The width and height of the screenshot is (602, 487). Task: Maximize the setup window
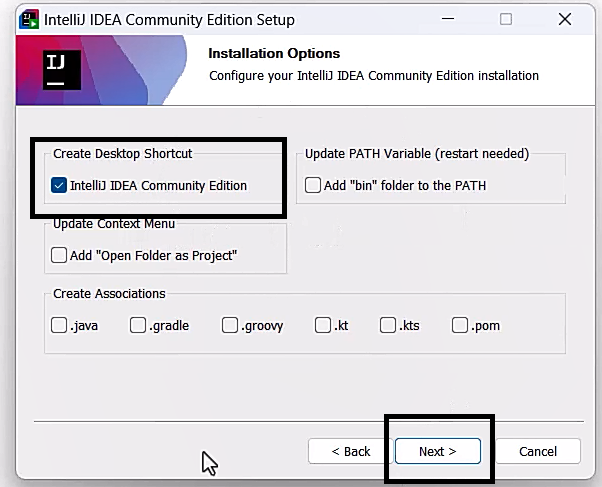[506, 19]
